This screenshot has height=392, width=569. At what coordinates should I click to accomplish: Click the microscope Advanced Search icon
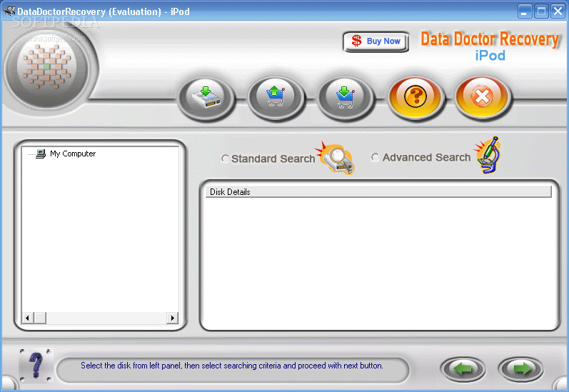coord(488,155)
